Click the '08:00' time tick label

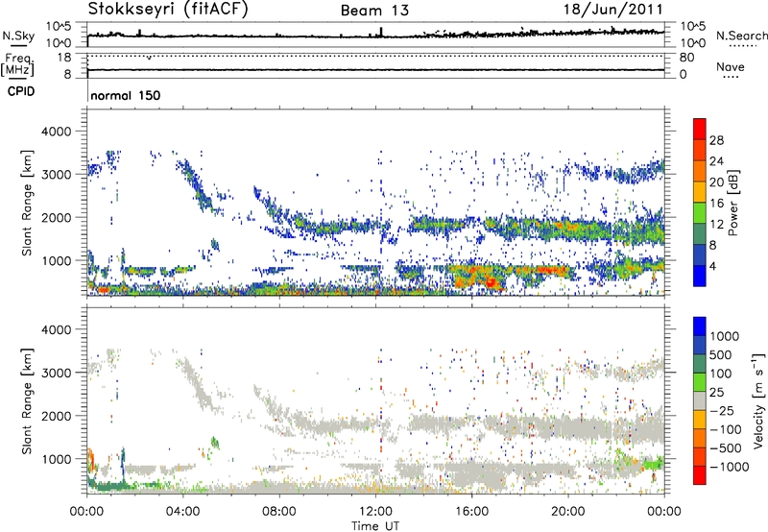point(279,512)
